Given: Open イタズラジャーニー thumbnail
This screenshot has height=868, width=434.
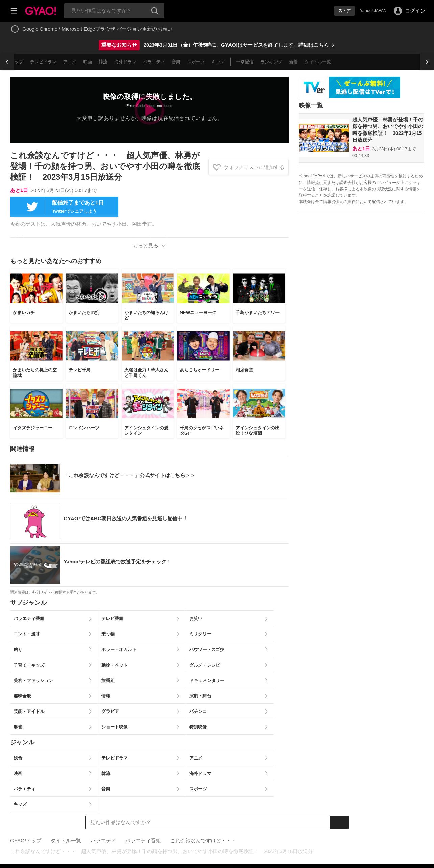Looking at the screenshot, I should coord(36,404).
